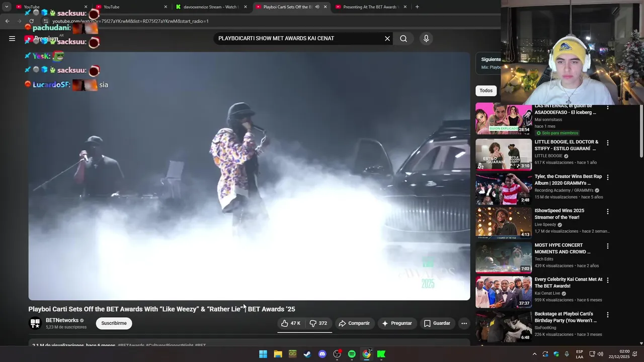The height and width of the screenshot is (362, 644).
Task: Subscribe to BETNetworks with Suscribirme
Action: 114,323
